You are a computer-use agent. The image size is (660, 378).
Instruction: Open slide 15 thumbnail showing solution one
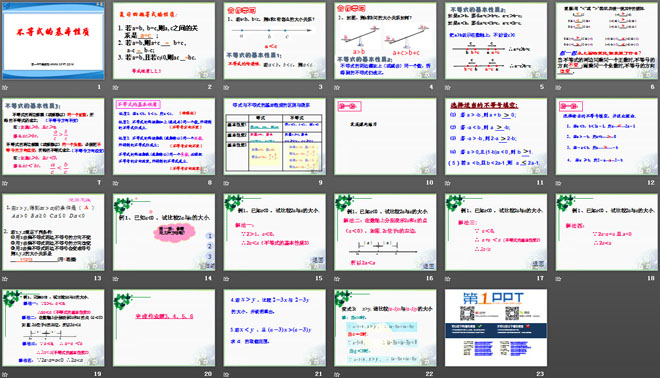pyautogui.click(x=274, y=232)
